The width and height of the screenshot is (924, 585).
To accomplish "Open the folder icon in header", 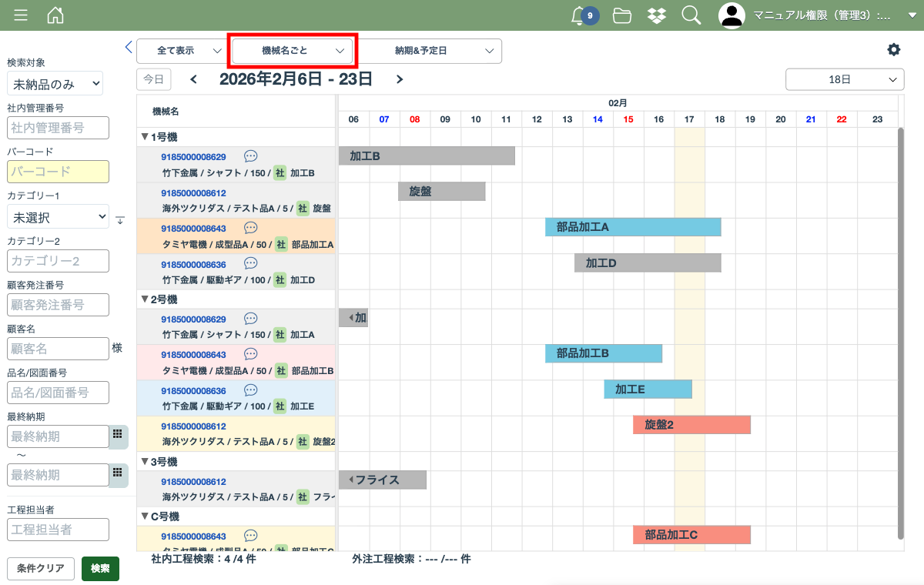I will (x=622, y=15).
